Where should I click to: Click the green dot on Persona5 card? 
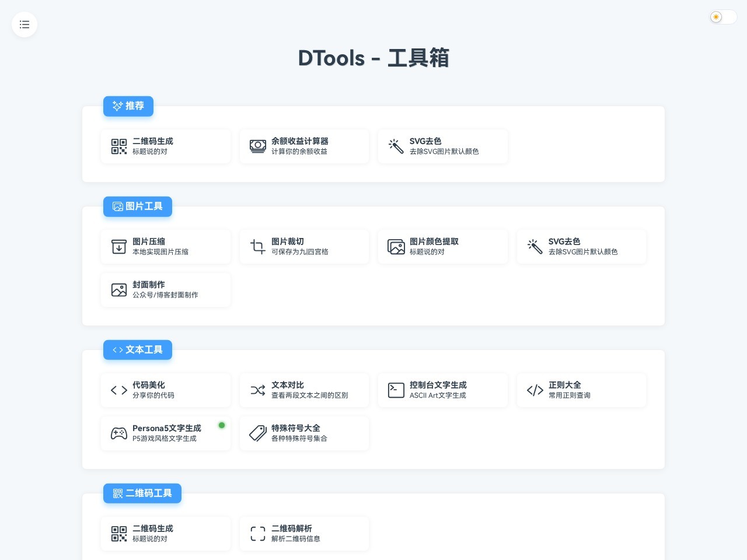click(x=222, y=425)
